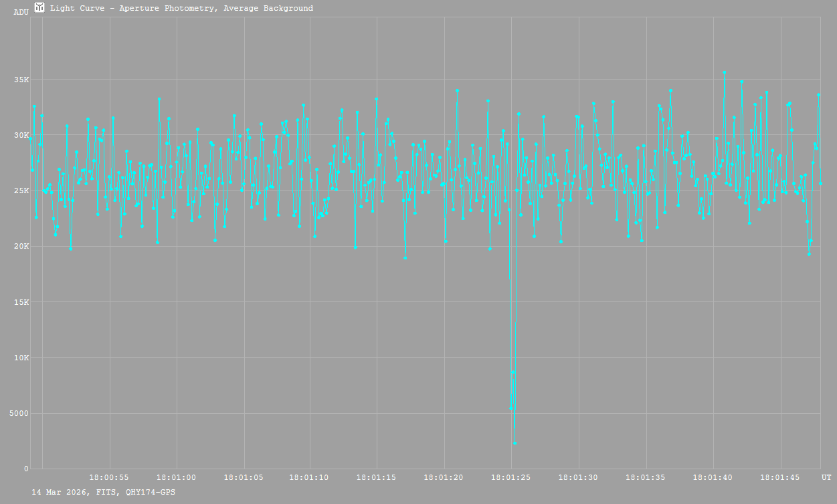Click the 18:01:45 time axis tick label
837x504 pixels.
[781, 478]
